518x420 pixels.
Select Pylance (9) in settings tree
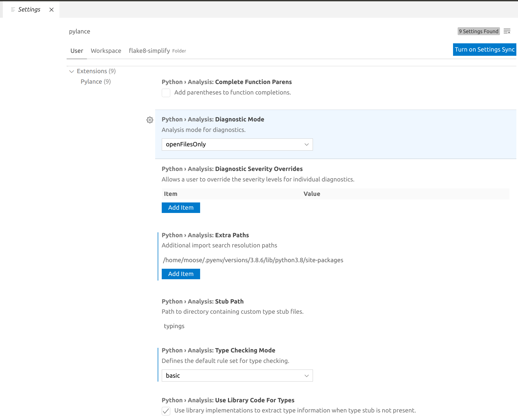pos(96,81)
